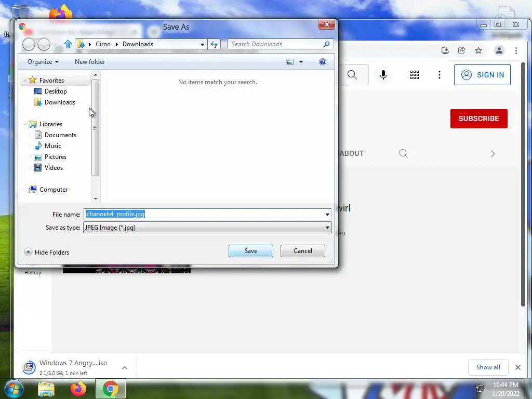Select Downloads under Favorites
The width and height of the screenshot is (532, 399).
(x=60, y=102)
